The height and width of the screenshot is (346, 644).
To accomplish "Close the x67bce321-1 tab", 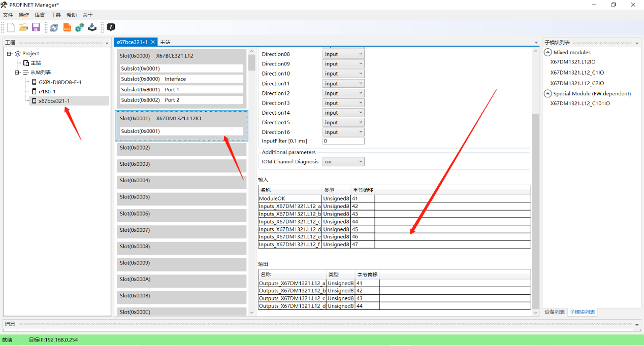I will point(153,42).
